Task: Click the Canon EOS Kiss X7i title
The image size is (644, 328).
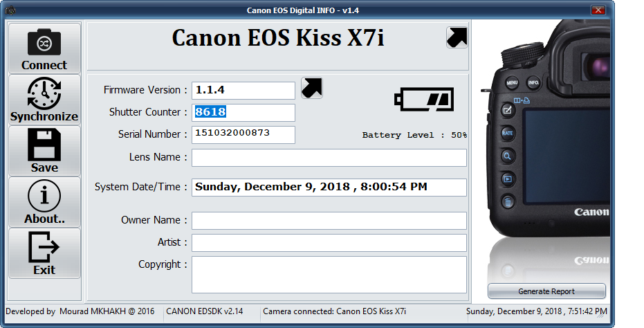Action: coord(277,38)
